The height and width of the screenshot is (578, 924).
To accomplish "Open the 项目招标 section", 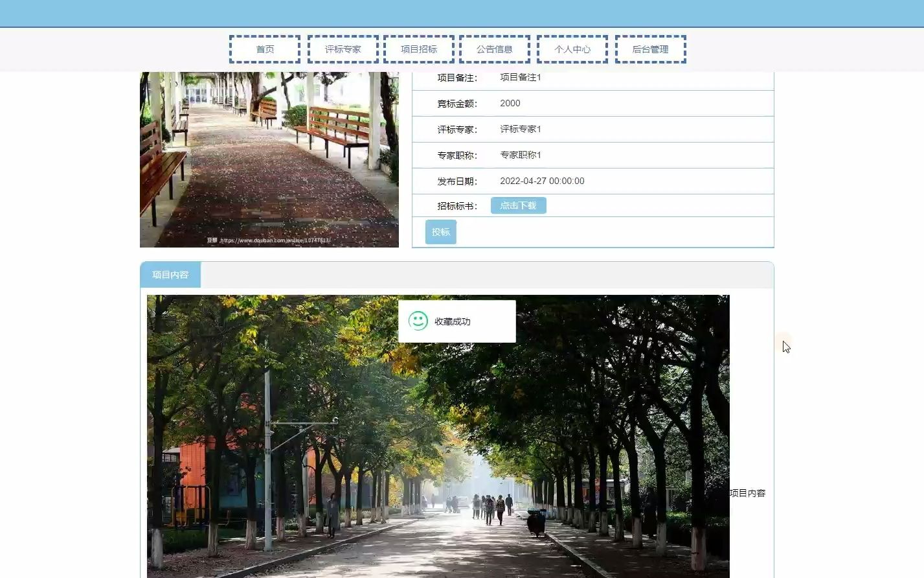I will point(418,49).
